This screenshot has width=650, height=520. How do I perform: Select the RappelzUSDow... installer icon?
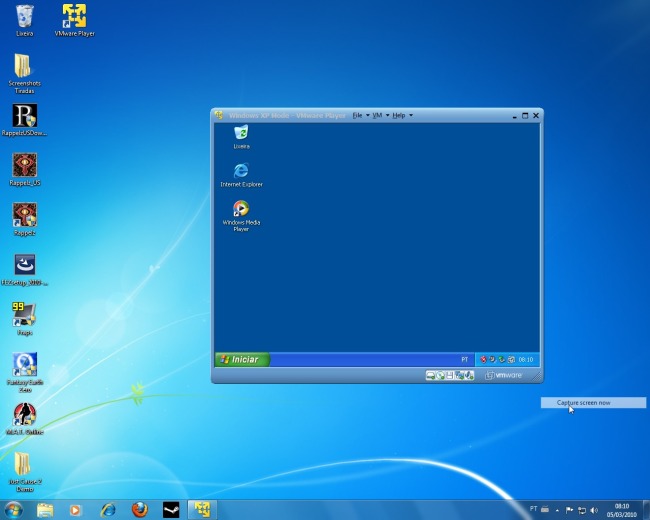pyautogui.click(x=24, y=120)
